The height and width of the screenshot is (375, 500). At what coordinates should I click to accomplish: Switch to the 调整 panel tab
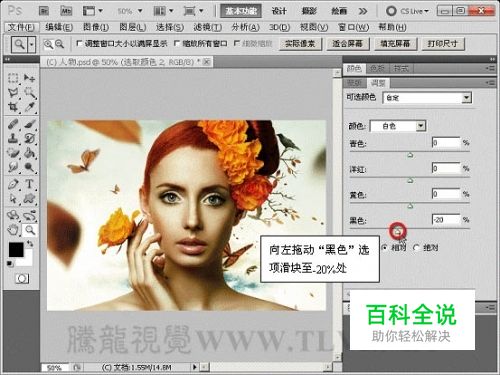tap(378, 83)
